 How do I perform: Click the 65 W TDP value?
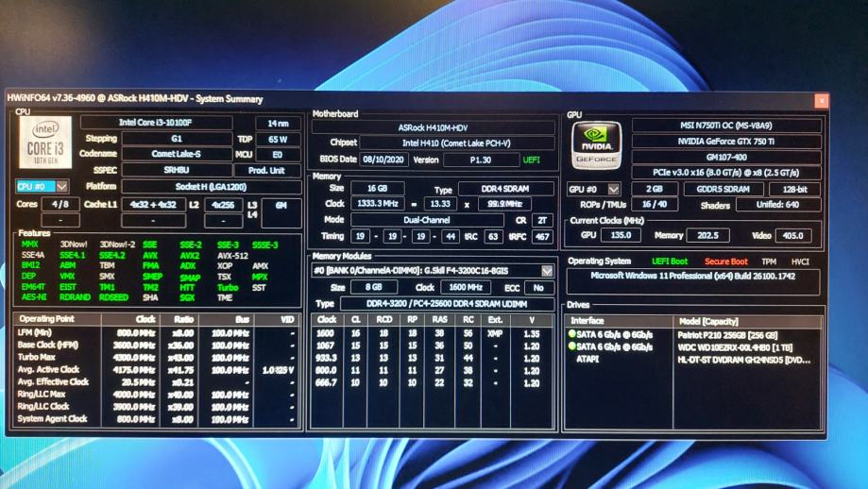278,140
